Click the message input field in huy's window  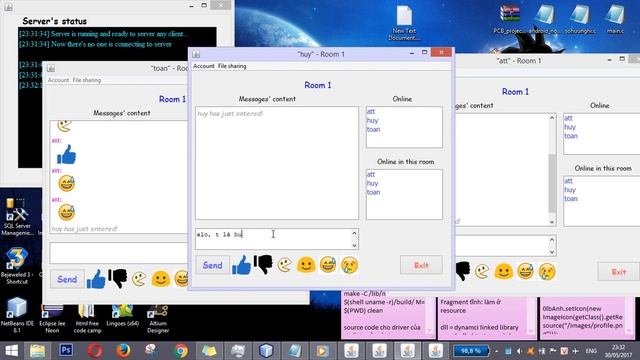tap(273, 239)
